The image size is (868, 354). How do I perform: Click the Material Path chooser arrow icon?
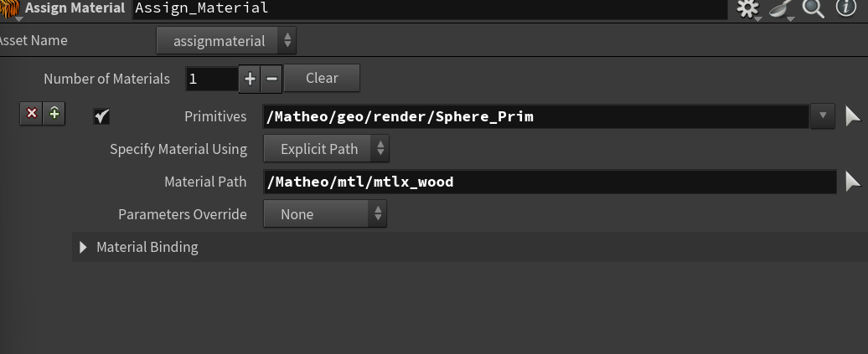coord(853,182)
